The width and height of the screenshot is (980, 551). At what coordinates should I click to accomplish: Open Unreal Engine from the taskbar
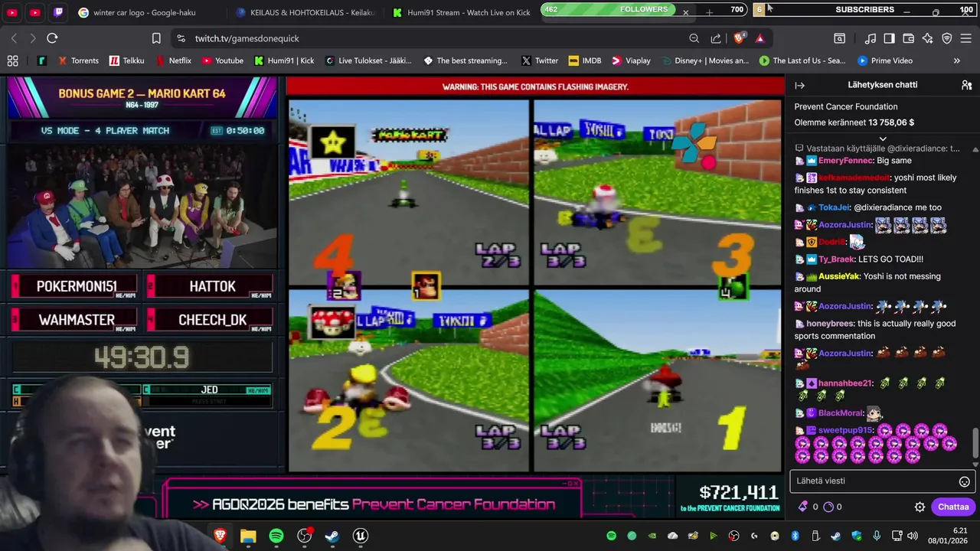pos(361,536)
